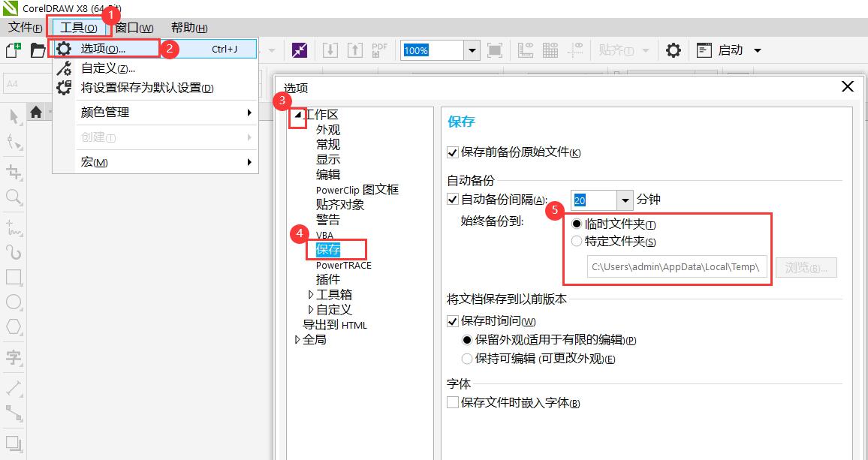Click the 启动 (Launch) toolbar button
The height and width of the screenshot is (460, 868).
pyautogui.click(x=729, y=50)
